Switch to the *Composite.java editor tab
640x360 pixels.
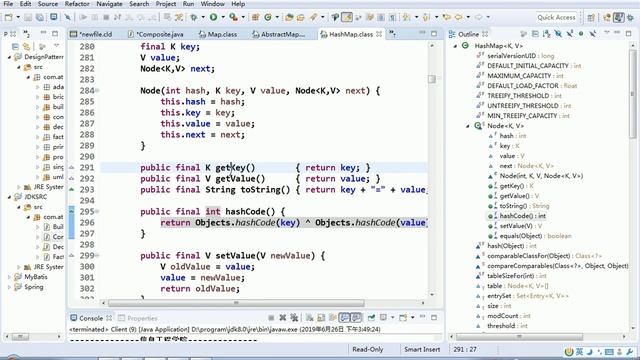point(156,34)
